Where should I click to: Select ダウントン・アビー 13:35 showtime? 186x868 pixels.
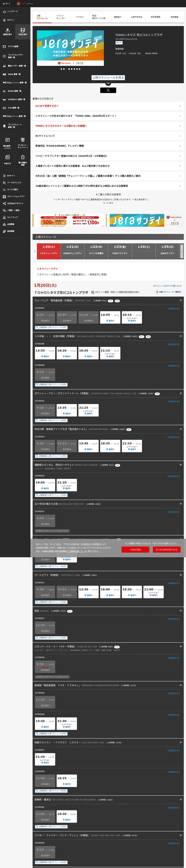(66, 410)
